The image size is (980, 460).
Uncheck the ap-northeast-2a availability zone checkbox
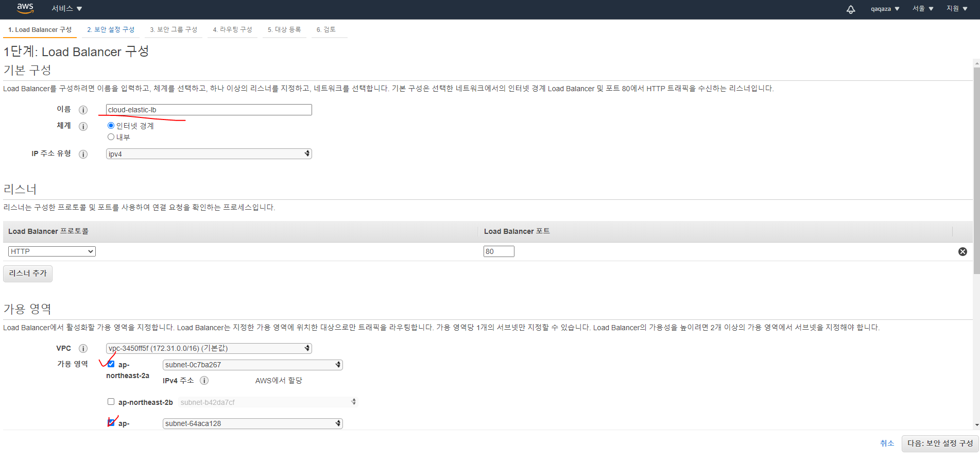point(111,364)
